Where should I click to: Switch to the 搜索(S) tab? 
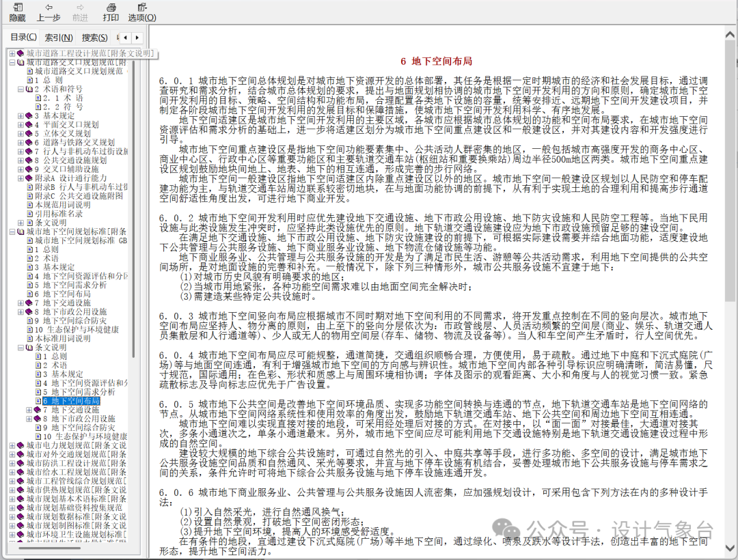94,38
